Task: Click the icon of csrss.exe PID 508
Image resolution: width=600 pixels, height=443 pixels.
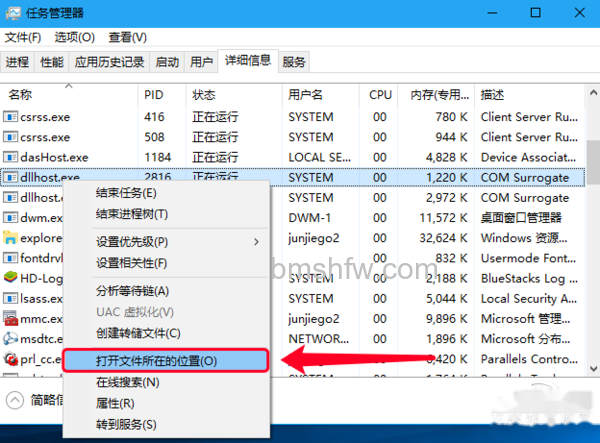Action: [10, 137]
